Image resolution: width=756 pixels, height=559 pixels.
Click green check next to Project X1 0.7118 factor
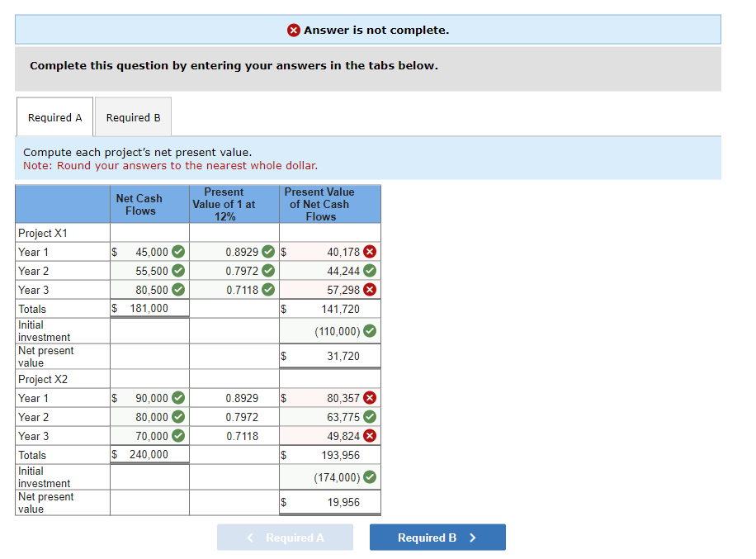pos(268,289)
